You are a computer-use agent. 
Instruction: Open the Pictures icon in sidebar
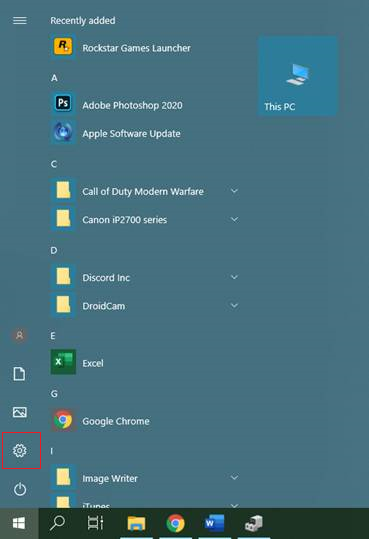tap(20, 412)
